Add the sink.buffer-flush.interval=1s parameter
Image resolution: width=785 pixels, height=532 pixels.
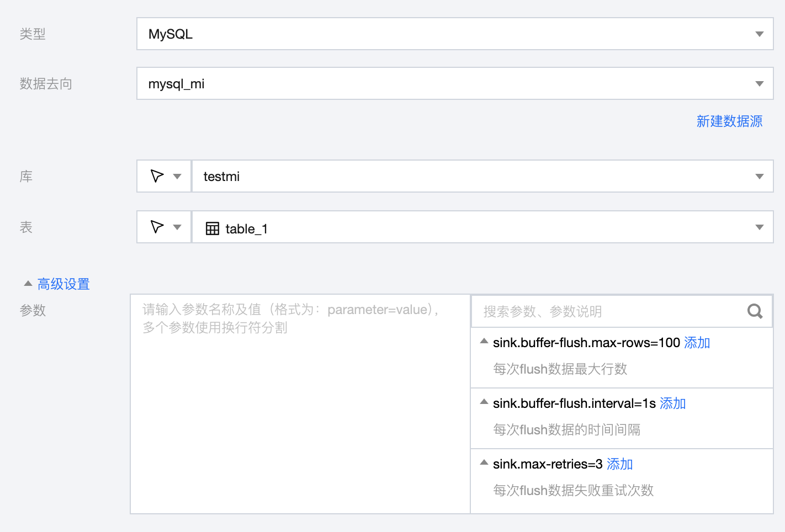(x=672, y=403)
